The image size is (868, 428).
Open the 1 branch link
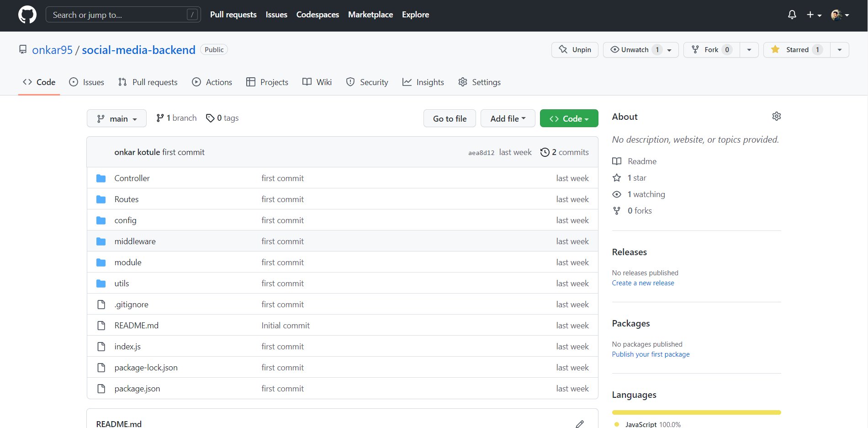pyautogui.click(x=176, y=118)
